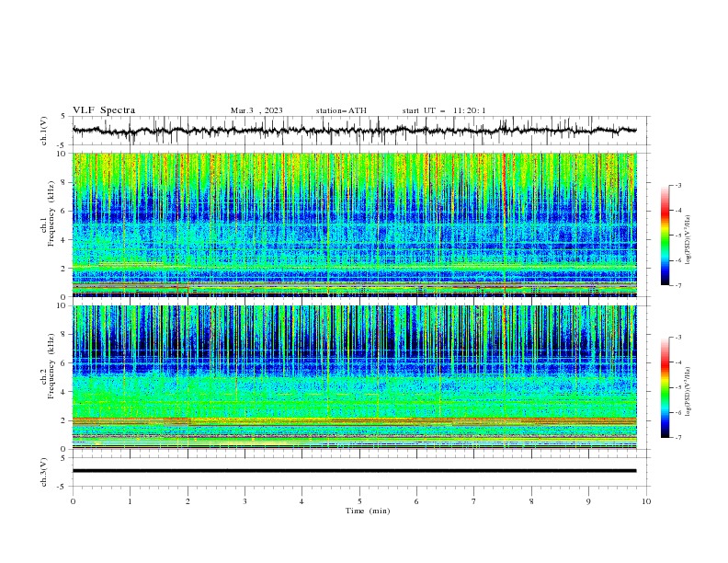The width and height of the screenshot is (728, 563).
Task: Click the time axis tick label '5'
Action: point(359,501)
